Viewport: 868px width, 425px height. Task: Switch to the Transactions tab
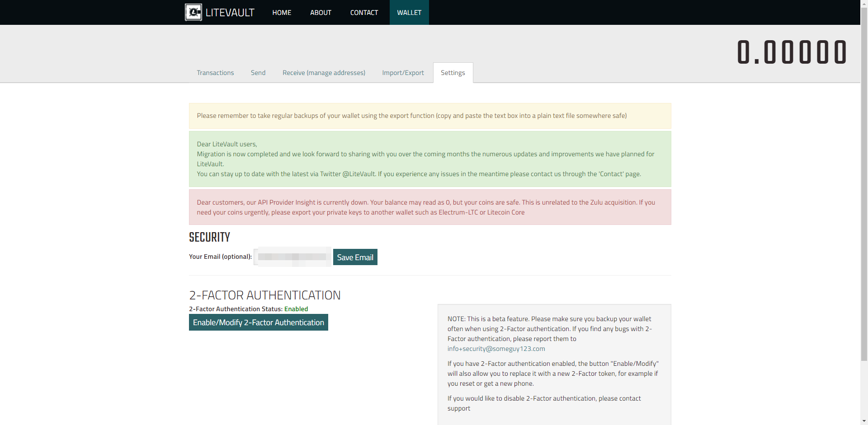coord(215,73)
